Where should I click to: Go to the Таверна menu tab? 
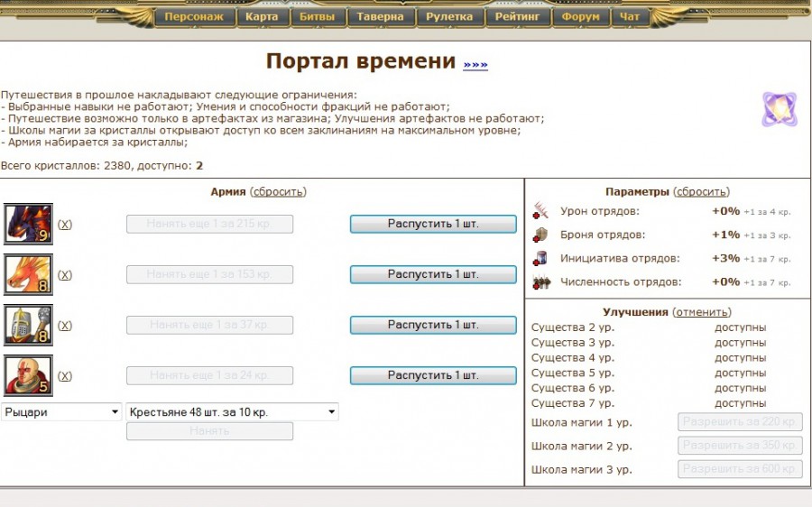(380, 16)
